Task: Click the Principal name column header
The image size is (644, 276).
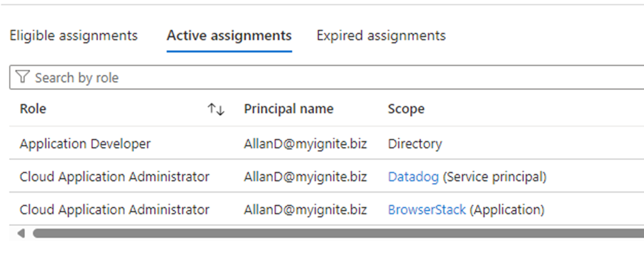Action: click(x=288, y=109)
